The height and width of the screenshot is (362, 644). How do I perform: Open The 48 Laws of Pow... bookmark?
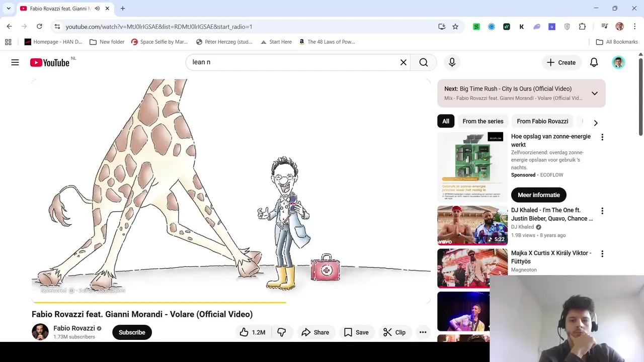(327, 42)
